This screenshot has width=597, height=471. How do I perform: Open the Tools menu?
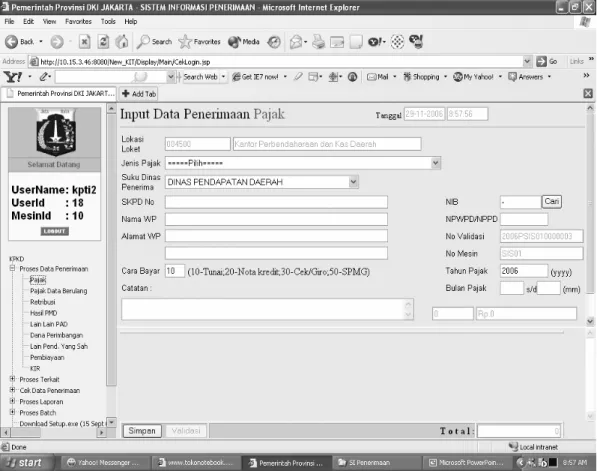coord(108,22)
